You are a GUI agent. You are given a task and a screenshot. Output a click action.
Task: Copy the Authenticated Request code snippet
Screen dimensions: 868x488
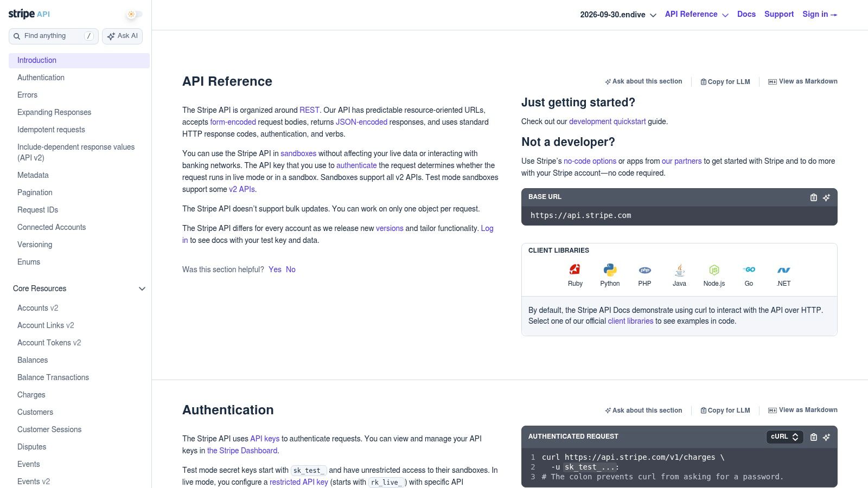[814, 437]
